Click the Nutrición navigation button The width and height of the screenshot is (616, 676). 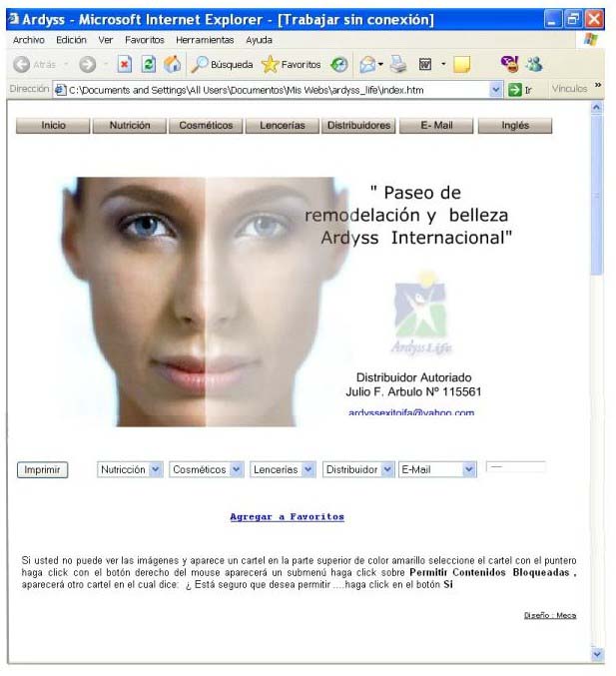[x=130, y=126]
